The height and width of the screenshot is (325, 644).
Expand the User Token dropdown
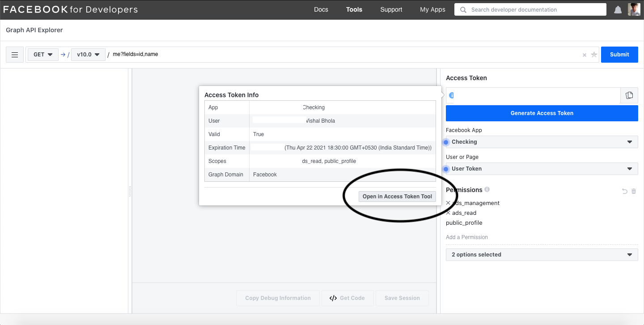[x=542, y=169]
